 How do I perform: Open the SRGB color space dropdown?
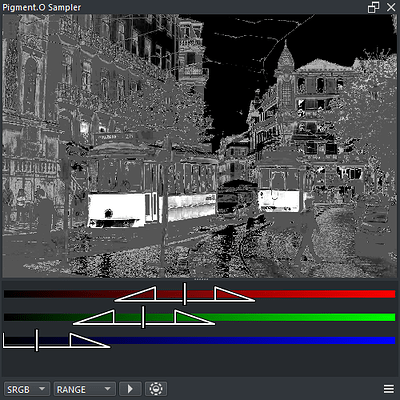[x=27, y=389]
